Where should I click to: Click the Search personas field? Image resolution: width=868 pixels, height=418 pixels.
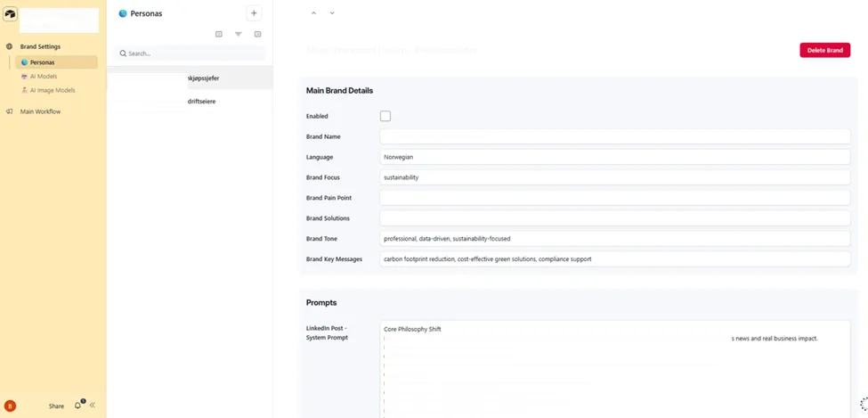pos(190,53)
